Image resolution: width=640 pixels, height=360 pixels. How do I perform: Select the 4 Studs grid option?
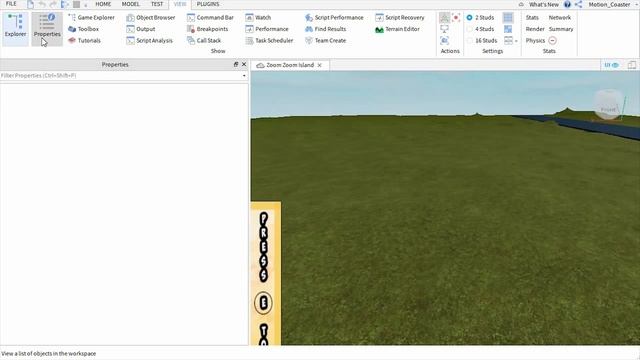(x=480, y=29)
